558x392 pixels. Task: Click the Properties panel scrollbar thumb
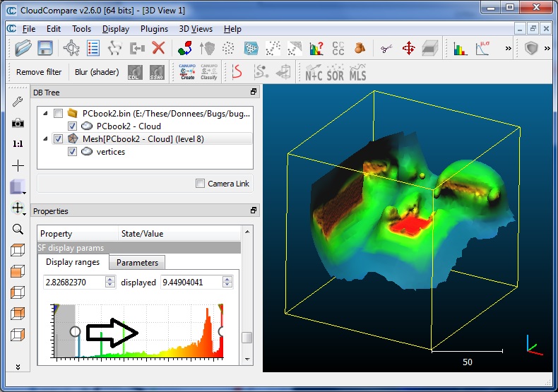(247, 338)
